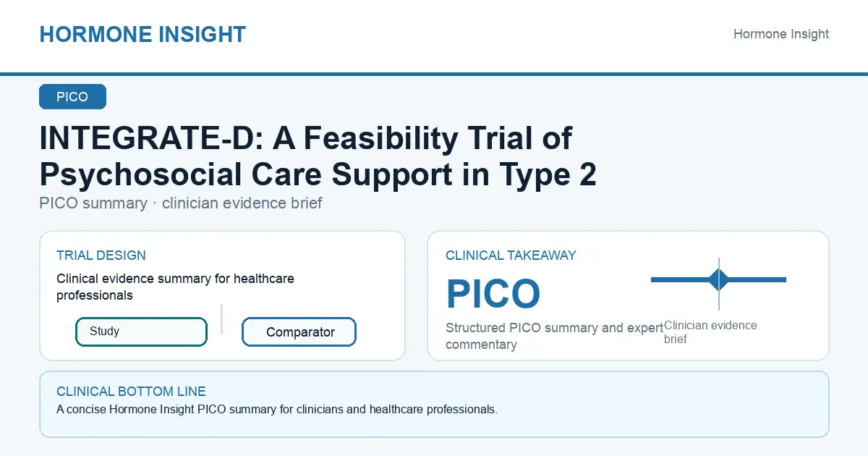Select the PICO summary subtitle text
The width and height of the screenshot is (868, 456).
(181, 203)
